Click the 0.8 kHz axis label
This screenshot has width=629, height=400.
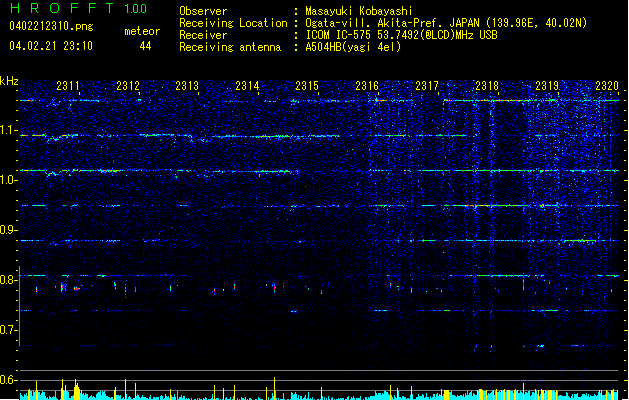coord(8,280)
